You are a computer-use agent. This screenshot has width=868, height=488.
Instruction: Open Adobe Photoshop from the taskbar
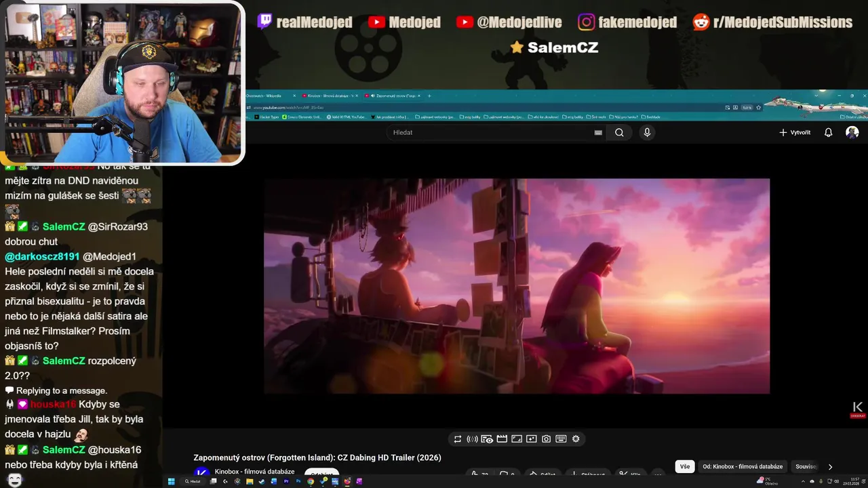click(298, 481)
